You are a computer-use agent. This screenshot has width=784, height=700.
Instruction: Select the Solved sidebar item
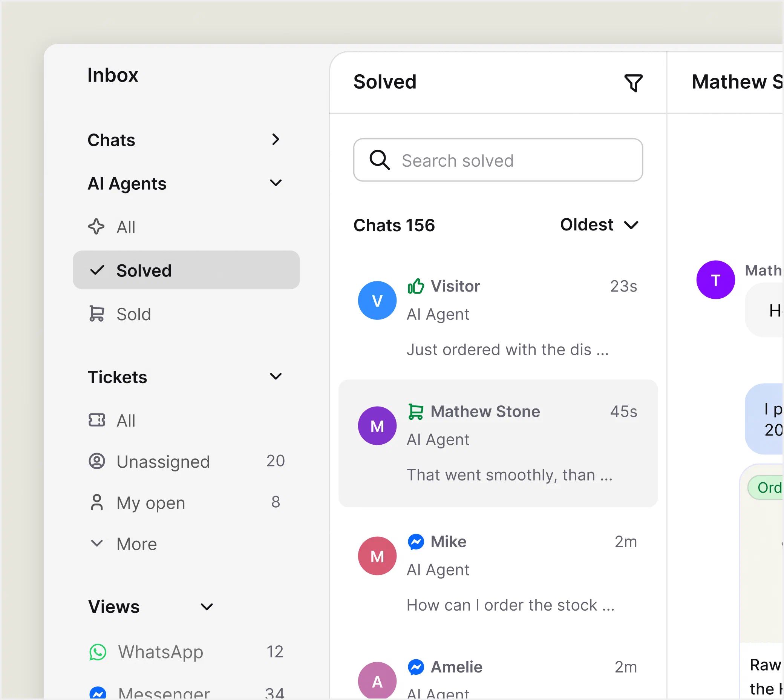186,270
